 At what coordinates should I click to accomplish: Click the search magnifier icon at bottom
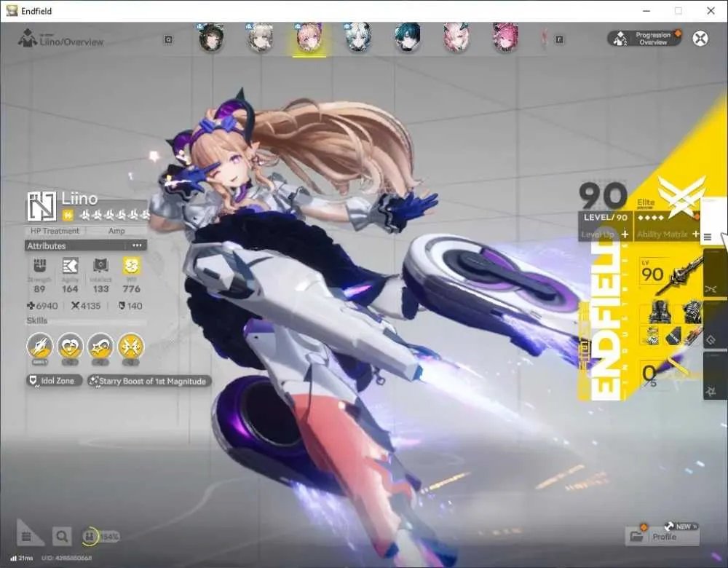click(62, 537)
